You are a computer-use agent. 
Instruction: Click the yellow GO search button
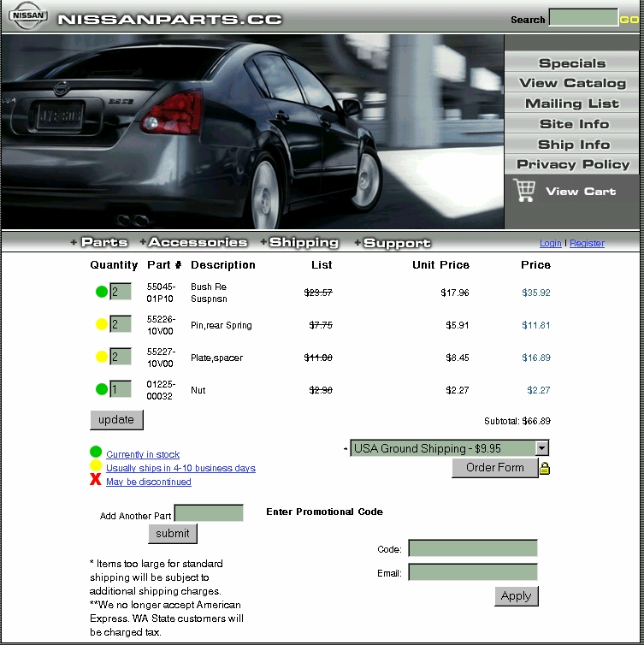coord(629,20)
